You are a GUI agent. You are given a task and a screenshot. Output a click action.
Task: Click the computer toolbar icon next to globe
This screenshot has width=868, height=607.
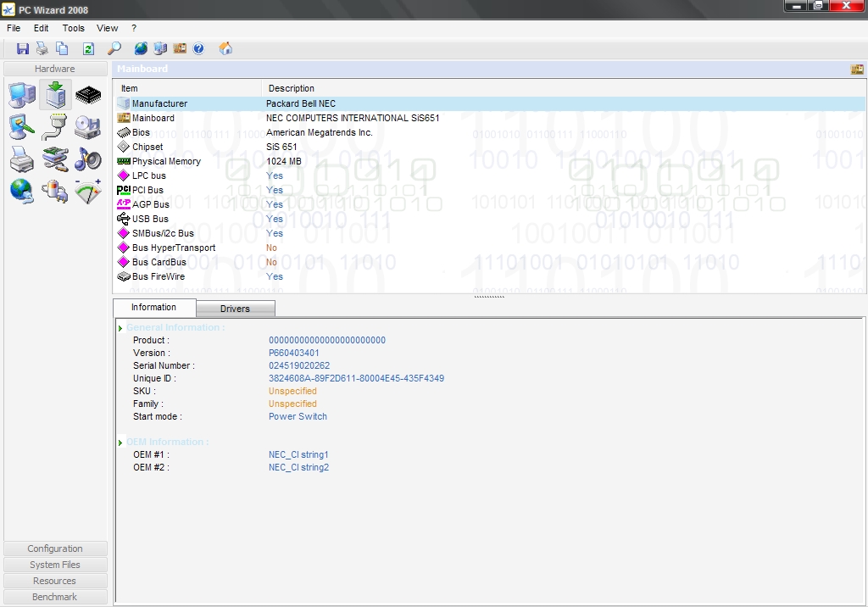point(160,48)
